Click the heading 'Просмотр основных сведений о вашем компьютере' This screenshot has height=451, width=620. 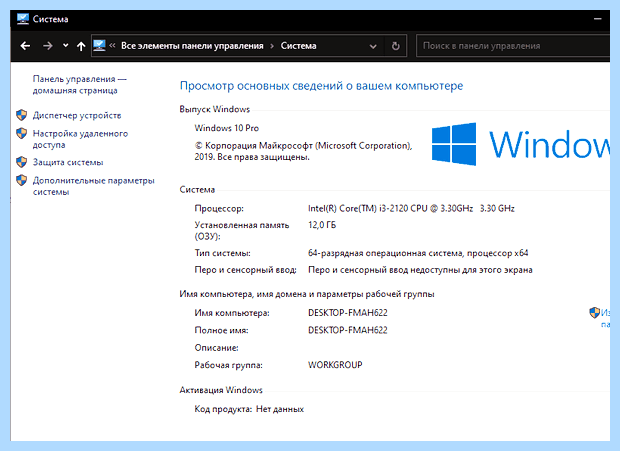321,86
